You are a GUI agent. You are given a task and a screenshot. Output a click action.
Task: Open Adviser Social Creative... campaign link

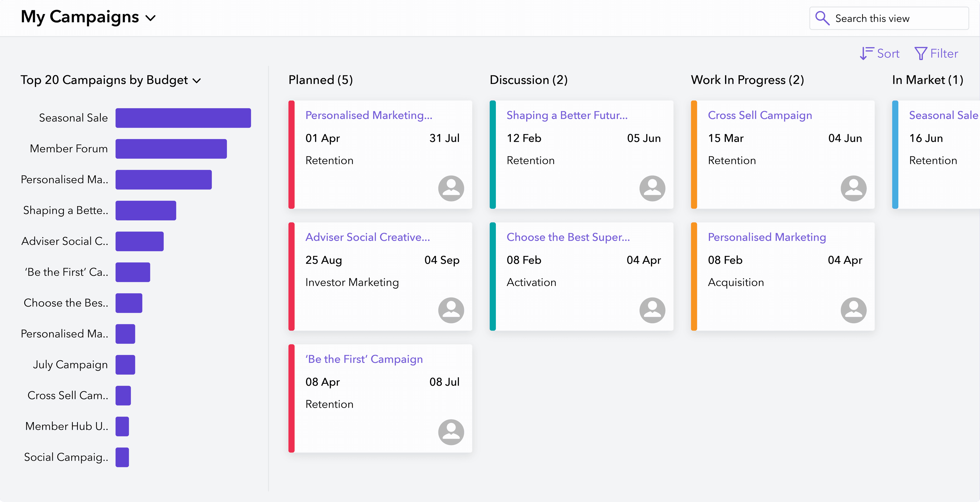(367, 237)
